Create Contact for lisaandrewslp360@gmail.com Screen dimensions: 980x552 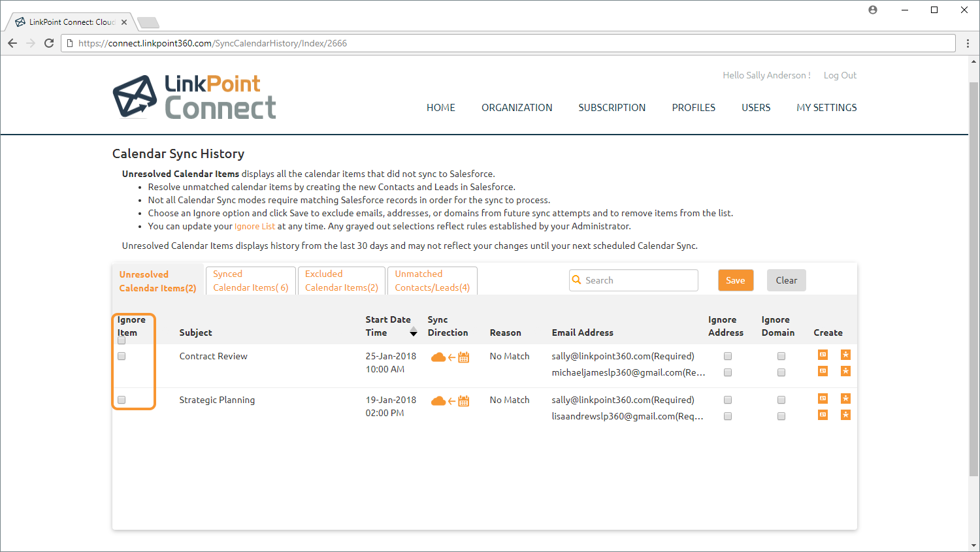pos(823,415)
